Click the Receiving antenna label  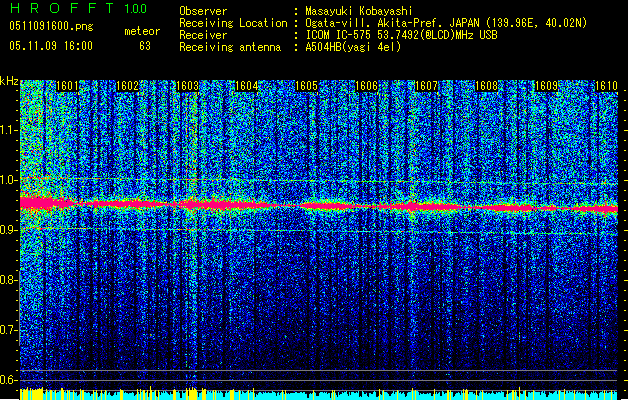[x=230, y=47]
